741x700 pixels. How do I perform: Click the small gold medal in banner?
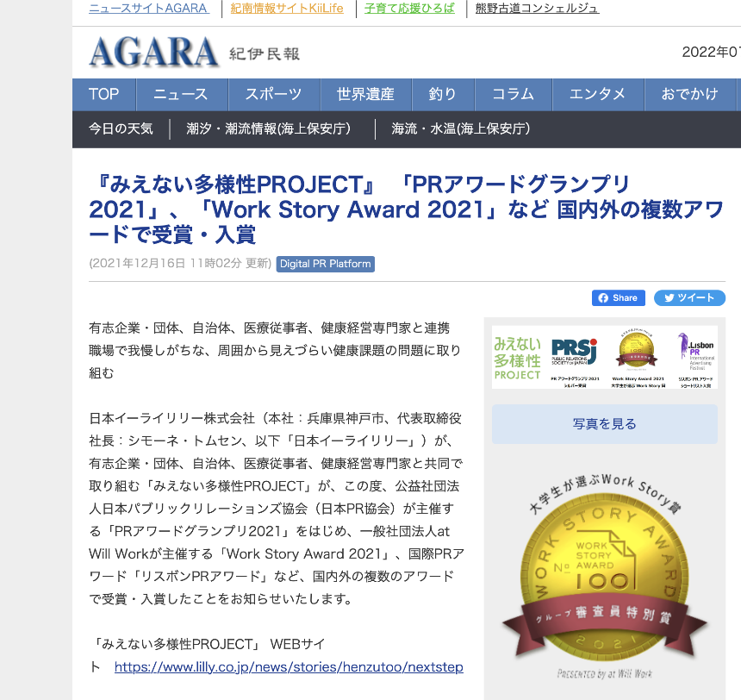click(637, 351)
